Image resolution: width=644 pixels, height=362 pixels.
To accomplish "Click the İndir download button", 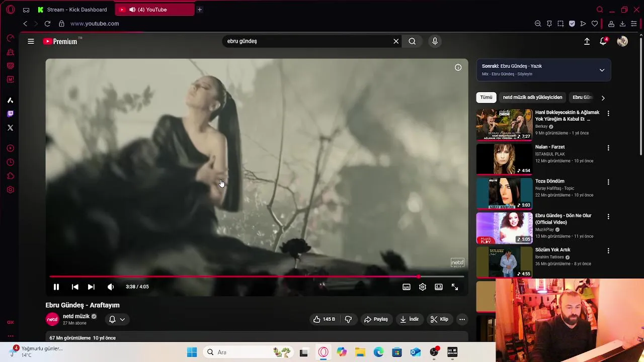I will (410, 319).
